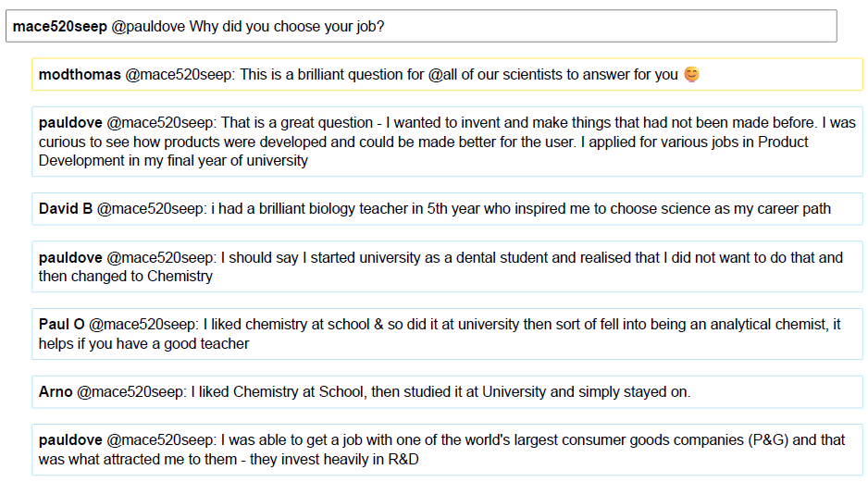Click the message mentioning R&D investment
This screenshot has width=868, height=482.
coord(447,450)
